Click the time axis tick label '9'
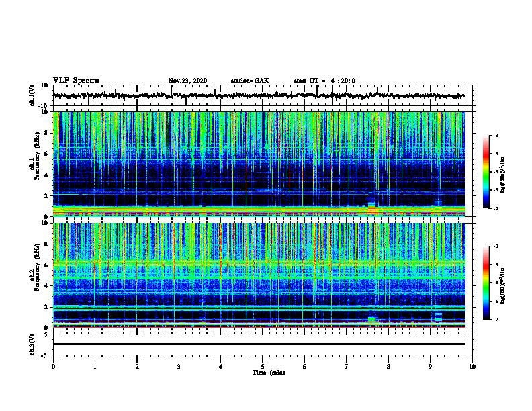The height and width of the screenshot is (411, 532). pyautogui.click(x=430, y=367)
